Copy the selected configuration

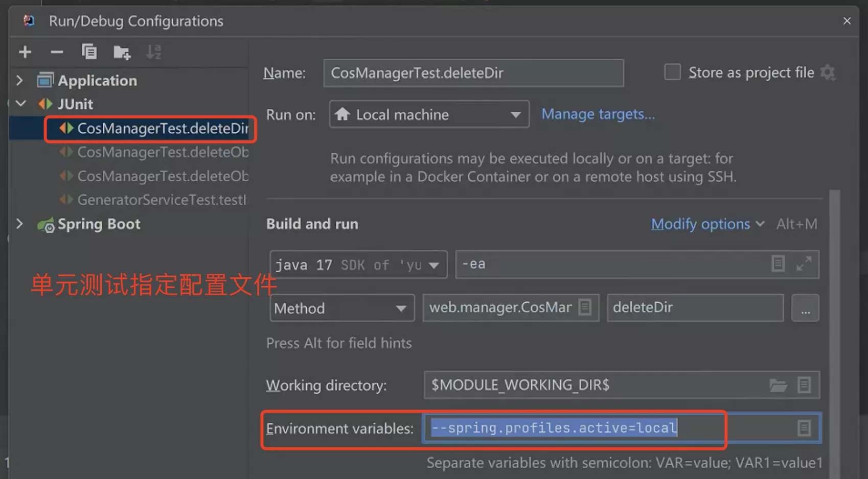click(x=89, y=52)
